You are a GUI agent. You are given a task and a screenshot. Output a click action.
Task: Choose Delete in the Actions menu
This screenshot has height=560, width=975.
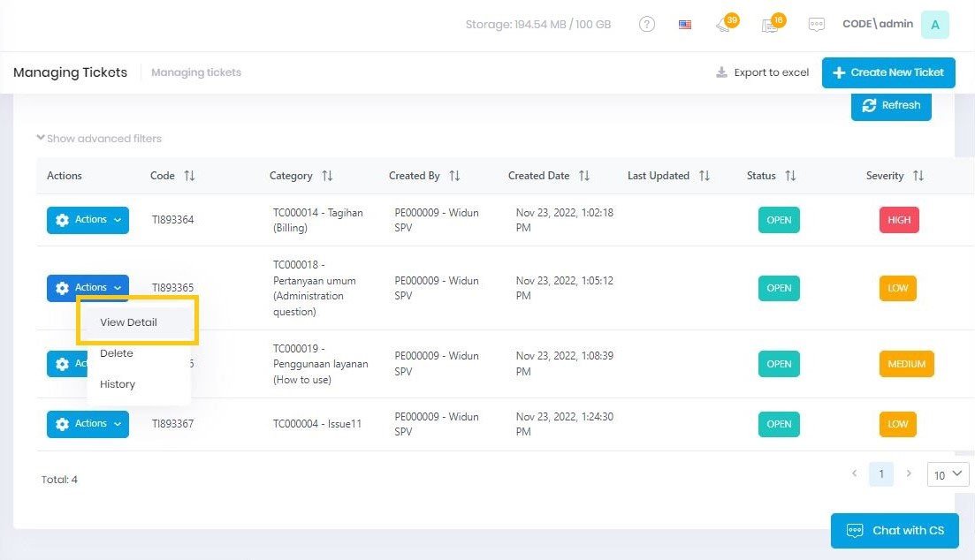117,353
